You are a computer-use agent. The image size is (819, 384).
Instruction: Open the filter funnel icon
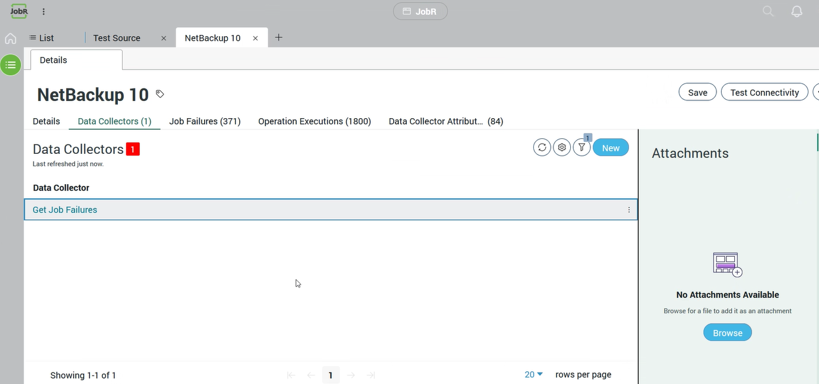(x=581, y=147)
